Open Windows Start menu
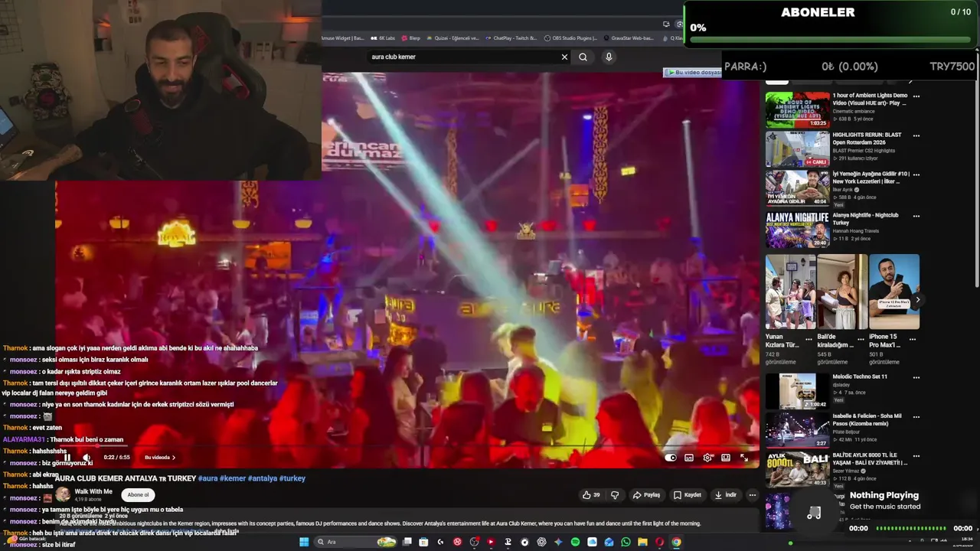This screenshot has width=980, height=551. pos(304,542)
